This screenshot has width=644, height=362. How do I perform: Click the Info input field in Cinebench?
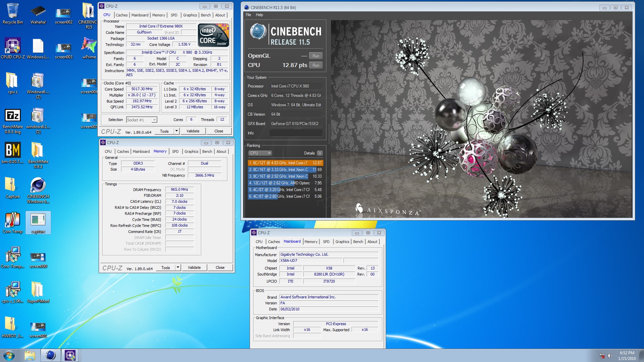pyautogui.click(x=296, y=133)
